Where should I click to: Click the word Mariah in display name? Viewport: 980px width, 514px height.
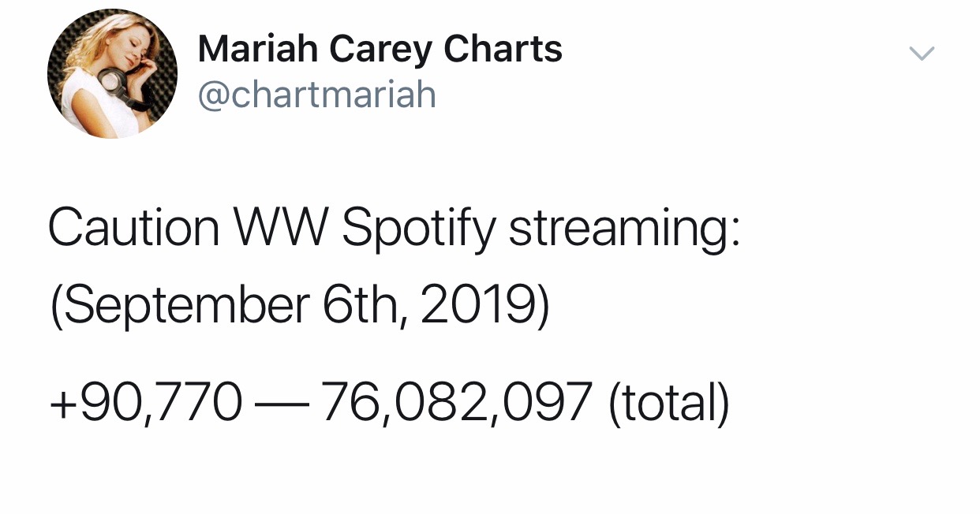257,50
